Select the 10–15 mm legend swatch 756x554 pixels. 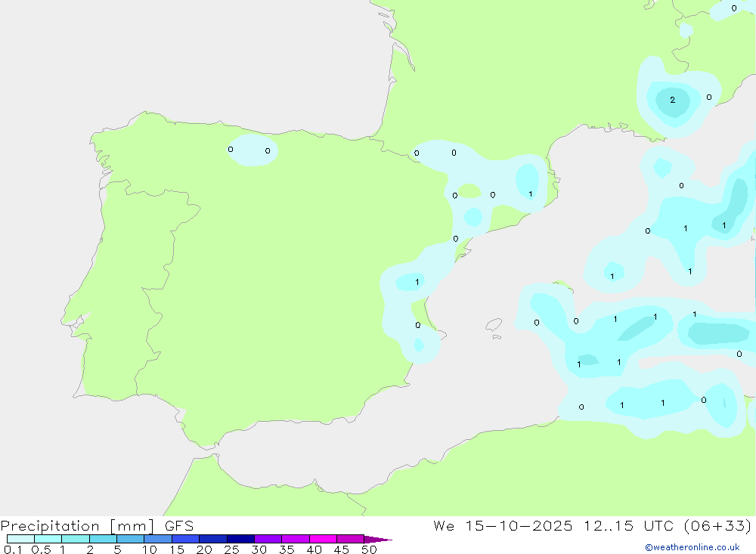(158, 539)
